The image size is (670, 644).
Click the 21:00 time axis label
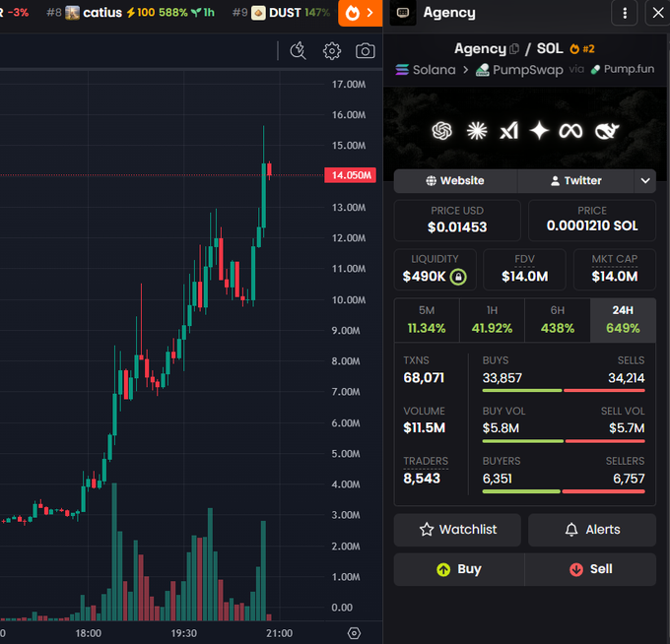(x=279, y=633)
